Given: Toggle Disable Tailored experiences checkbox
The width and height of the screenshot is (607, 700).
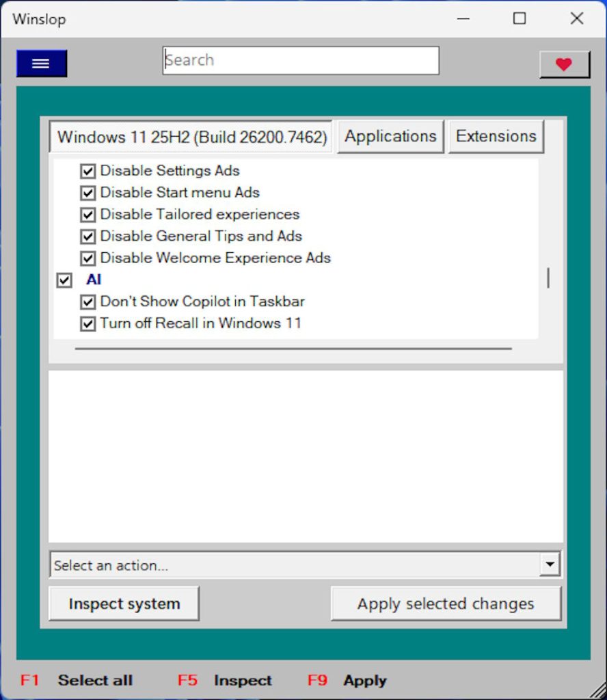Looking at the screenshot, I should 87,215.
